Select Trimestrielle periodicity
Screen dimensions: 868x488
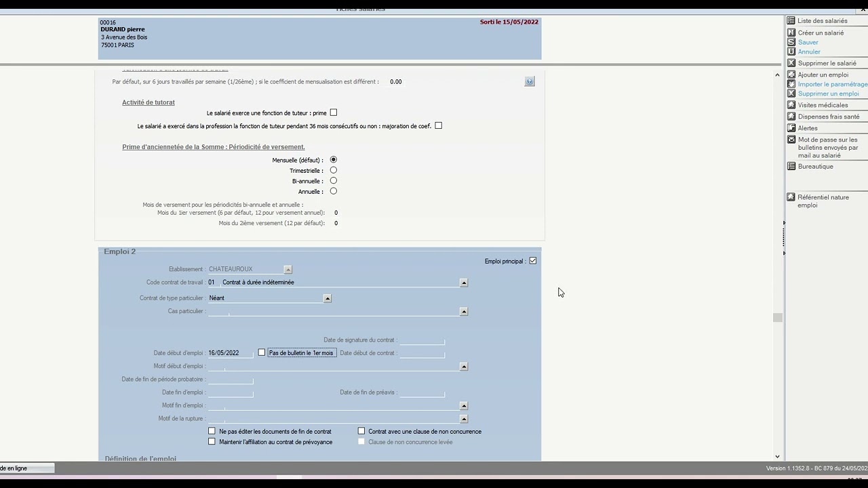(x=333, y=170)
